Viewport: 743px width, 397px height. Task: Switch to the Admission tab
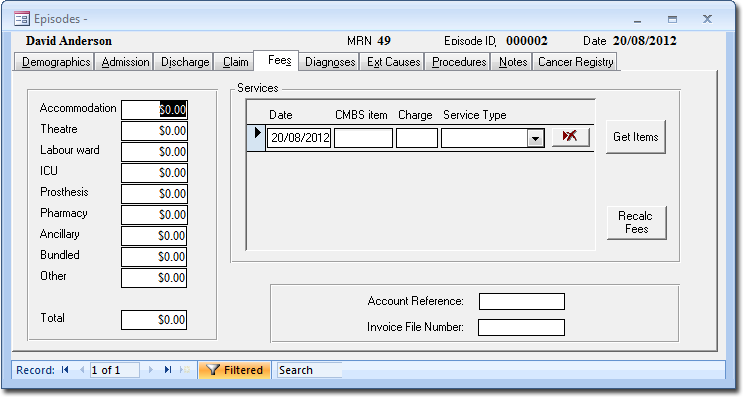(125, 62)
